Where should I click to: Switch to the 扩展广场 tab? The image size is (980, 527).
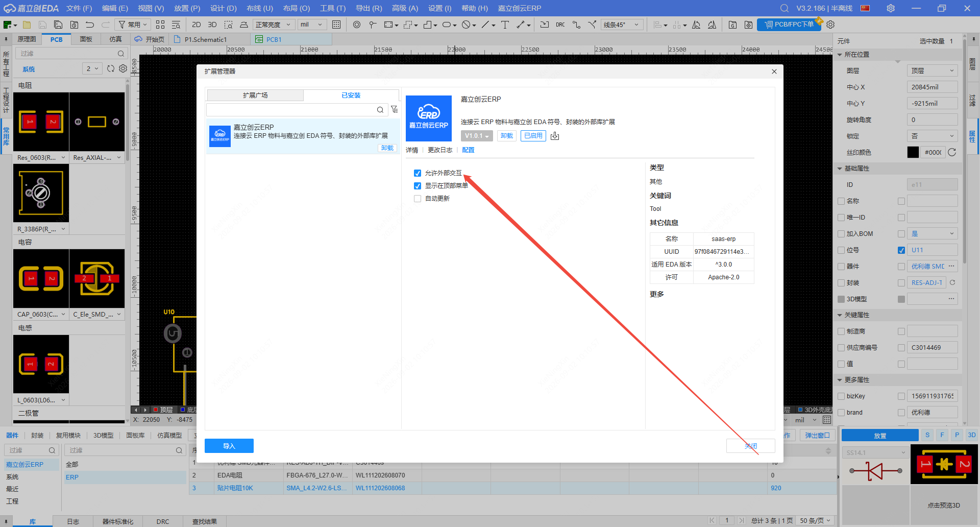tap(255, 95)
